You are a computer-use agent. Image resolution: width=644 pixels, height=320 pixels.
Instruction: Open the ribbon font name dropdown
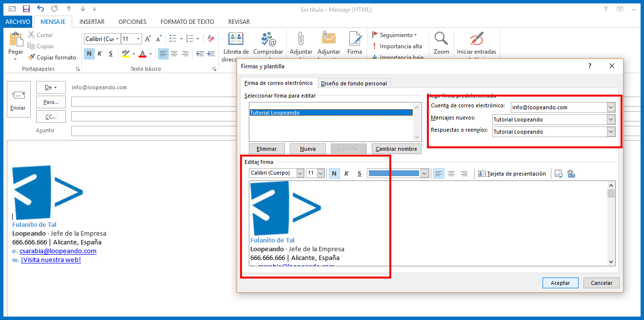[x=117, y=39]
